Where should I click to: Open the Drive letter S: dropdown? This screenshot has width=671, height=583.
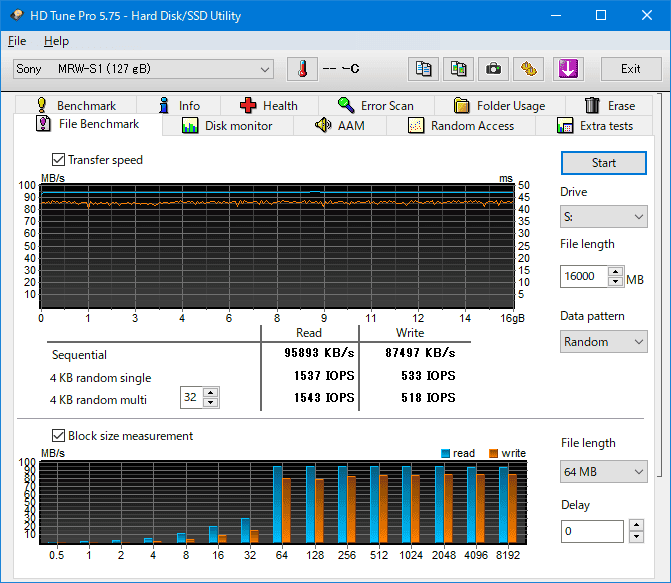point(604,216)
